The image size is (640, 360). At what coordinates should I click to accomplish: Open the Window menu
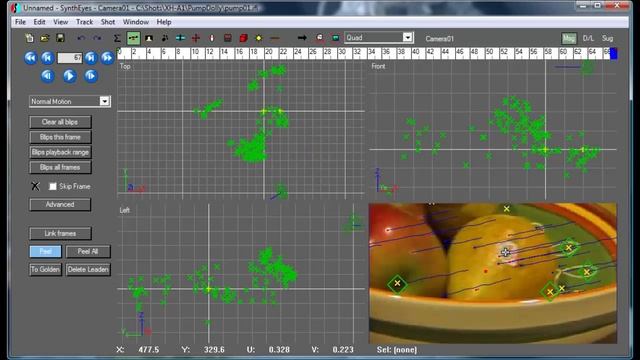[136, 22]
